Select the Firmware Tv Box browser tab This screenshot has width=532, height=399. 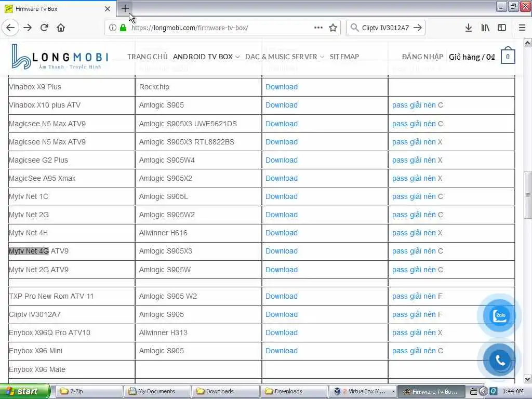58,9
